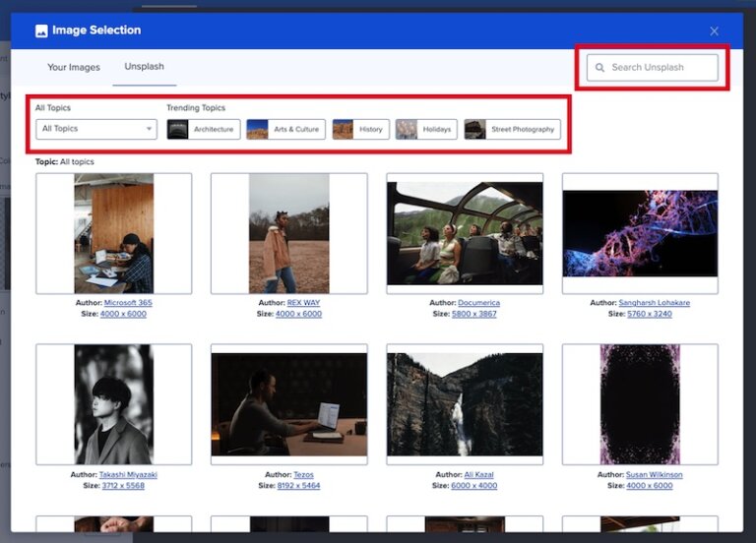756x543 pixels.
Task: Visit the REX WAY author link
Action: click(x=303, y=303)
